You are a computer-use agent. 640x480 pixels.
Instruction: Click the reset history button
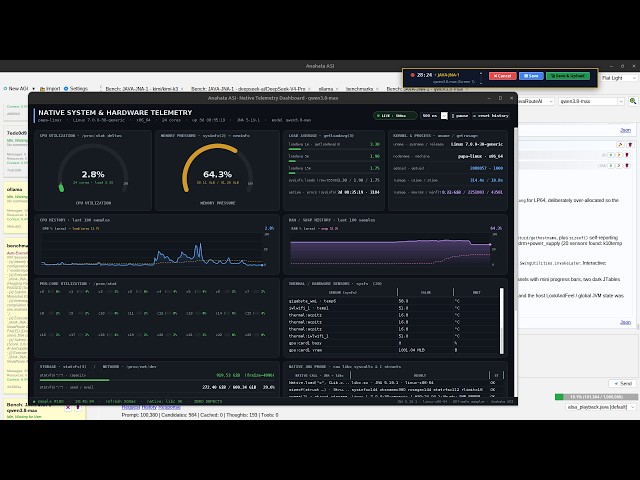click(491, 116)
